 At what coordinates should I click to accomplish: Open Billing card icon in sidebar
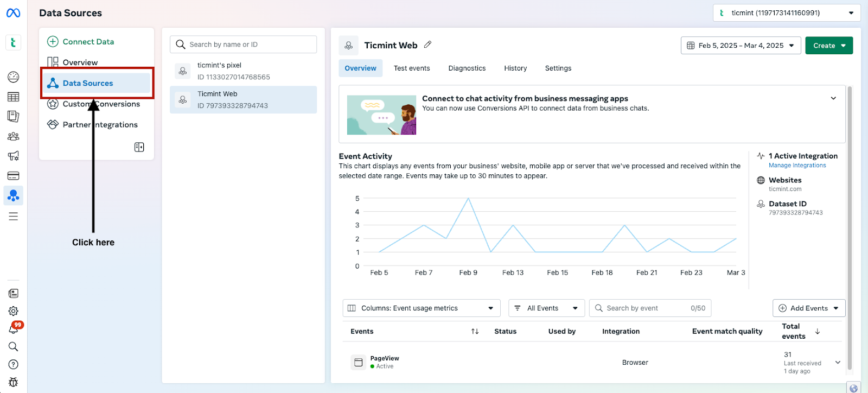[x=13, y=176]
